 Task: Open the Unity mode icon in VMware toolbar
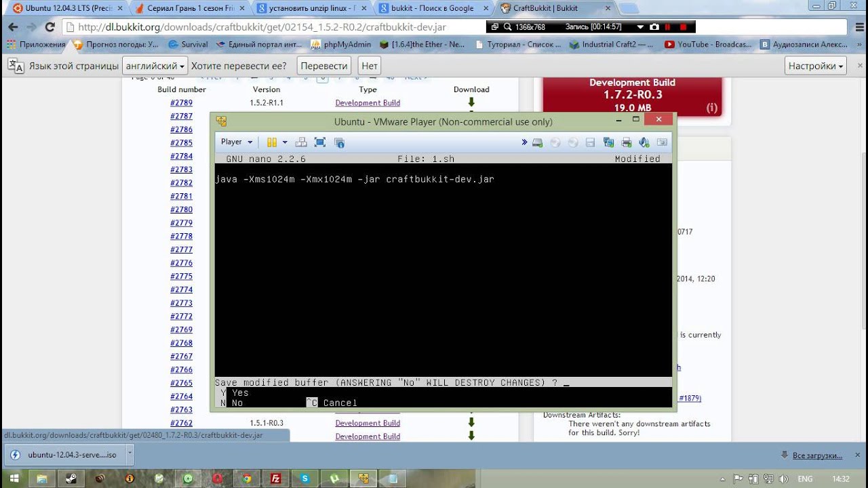[x=340, y=142]
